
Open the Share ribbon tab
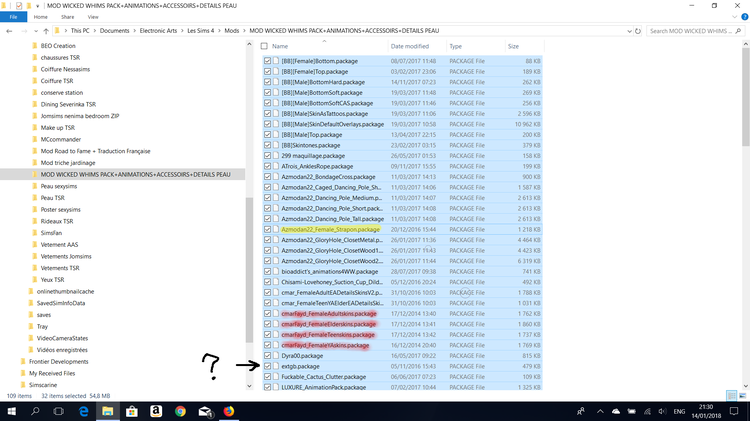pyautogui.click(x=67, y=17)
